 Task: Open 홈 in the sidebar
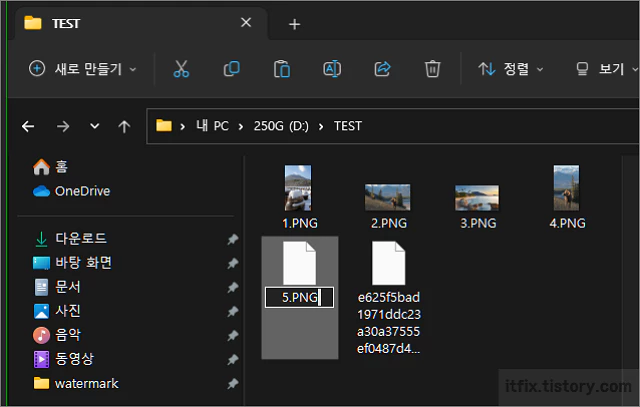pyautogui.click(x=50, y=167)
